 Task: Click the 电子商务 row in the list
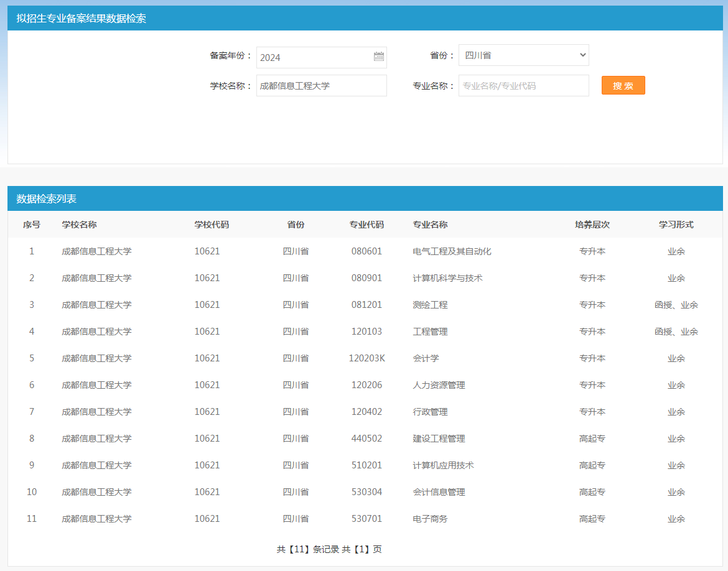click(430, 519)
